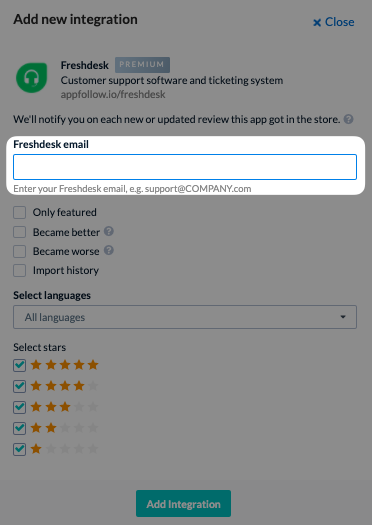
Task: Open the appfollow.io/freshdesk link
Action: pyautogui.click(x=113, y=94)
